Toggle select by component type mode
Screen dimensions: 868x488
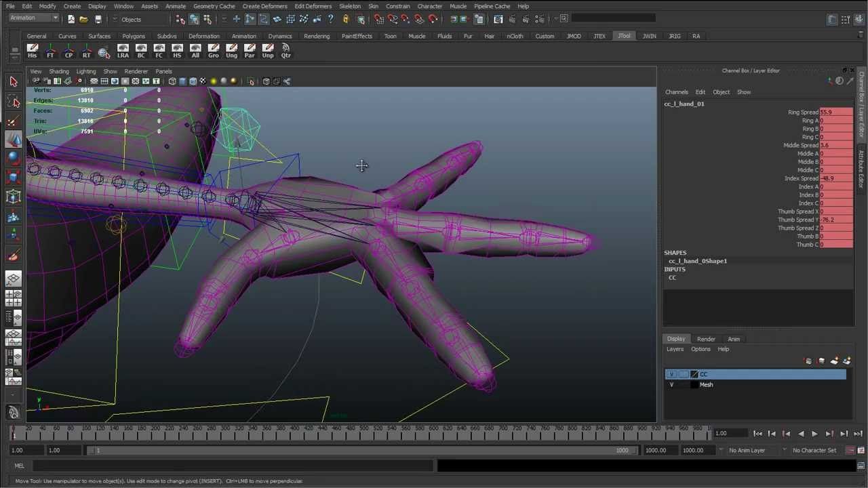tap(208, 19)
